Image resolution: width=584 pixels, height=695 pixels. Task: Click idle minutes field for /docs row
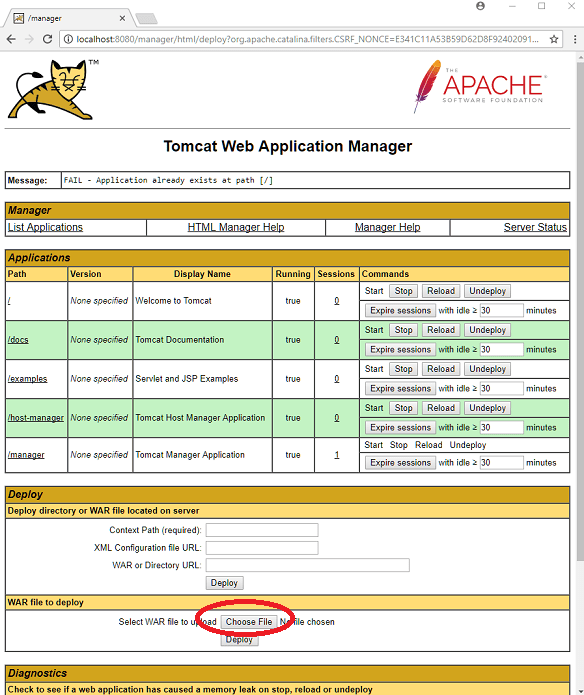tap(502, 349)
